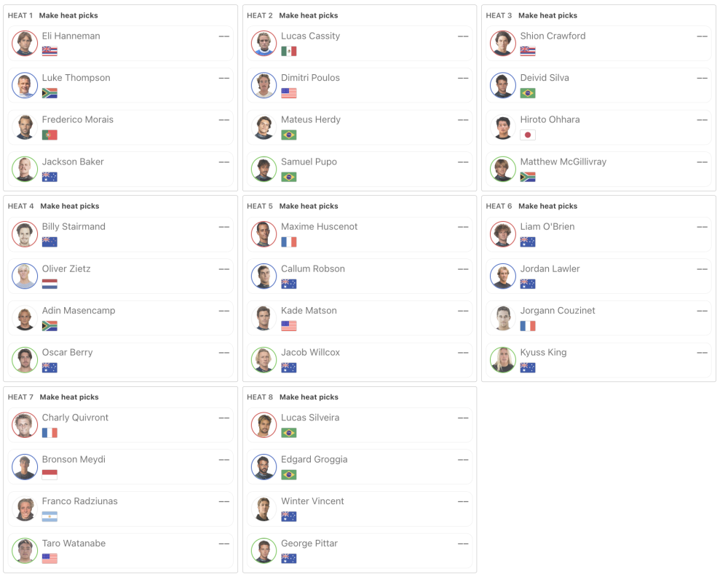Select the Jackson Baker surfer row
This screenshot has width=728, height=582.
pos(121,169)
